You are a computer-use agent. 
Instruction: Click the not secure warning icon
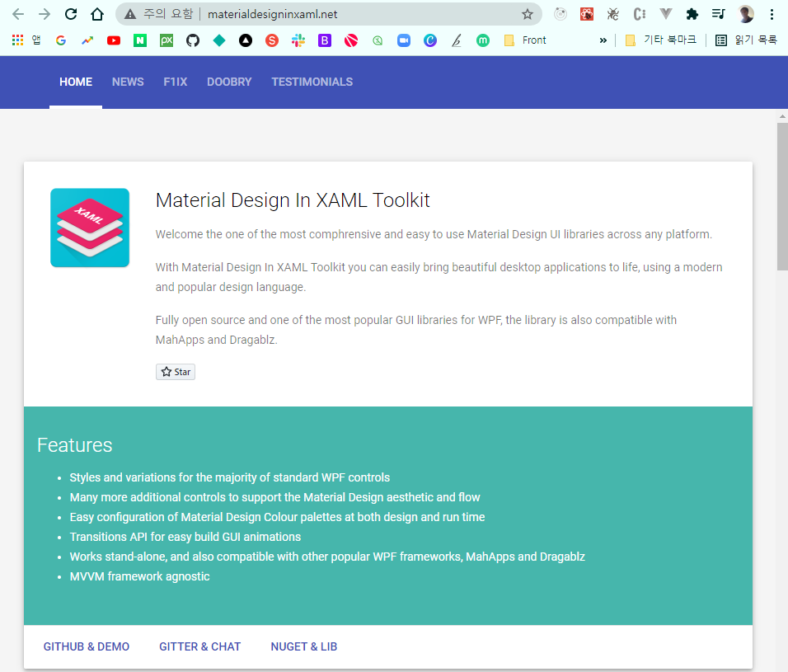pyautogui.click(x=130, y=14)
